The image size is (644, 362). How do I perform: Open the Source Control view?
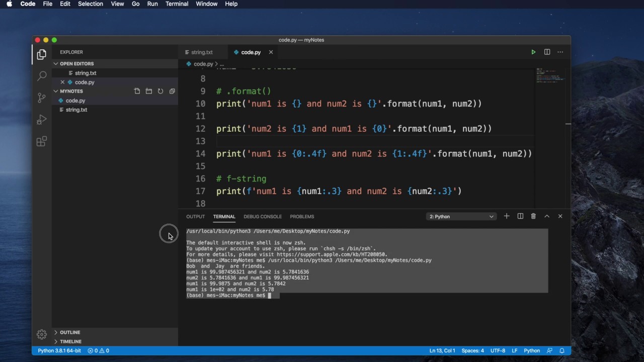click(x=42, y=98)
